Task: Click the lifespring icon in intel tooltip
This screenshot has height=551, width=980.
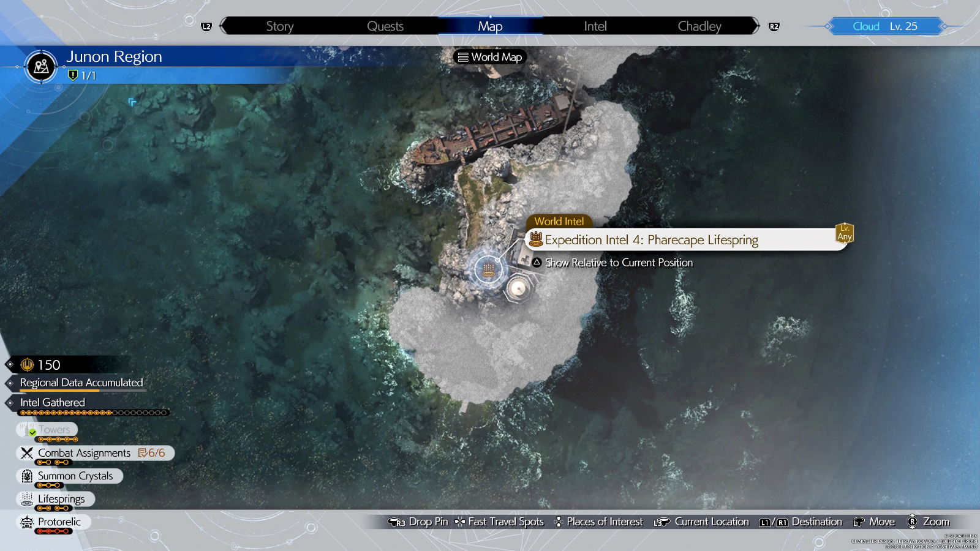Action: click(536, 238)
